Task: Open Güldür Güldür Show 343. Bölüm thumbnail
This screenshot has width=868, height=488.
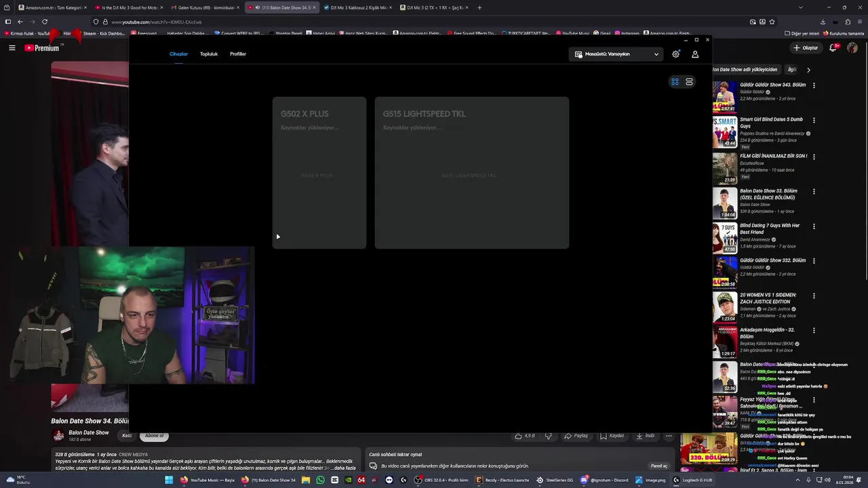Action: tap(724, 97)
